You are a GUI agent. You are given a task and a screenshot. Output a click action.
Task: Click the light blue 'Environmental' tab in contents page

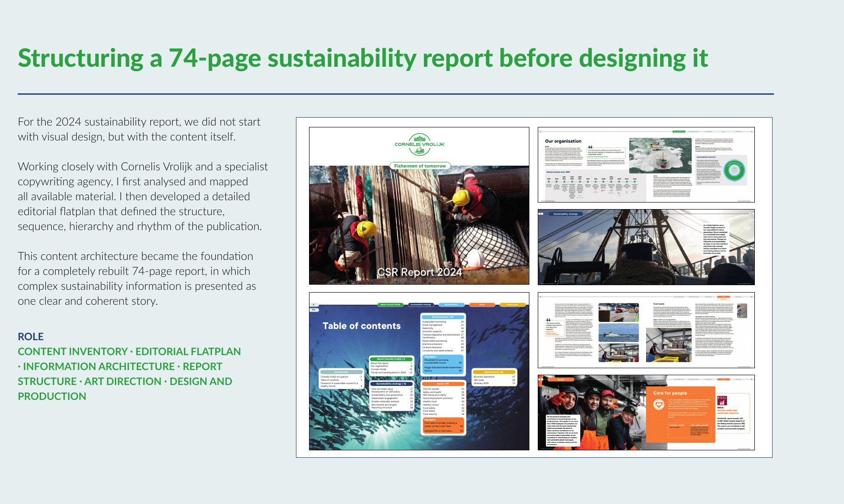pos(451,305)
